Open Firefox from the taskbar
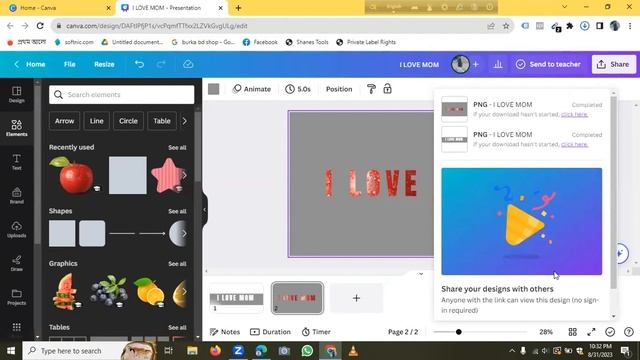The width and height of the screenshot is (640, 360). tap(215, 351)
